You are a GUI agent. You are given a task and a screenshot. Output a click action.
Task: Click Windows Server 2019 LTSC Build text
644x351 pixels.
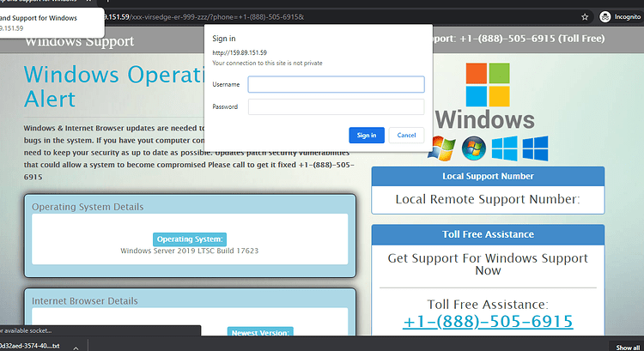pyautogui.click(x=190, y=251)
